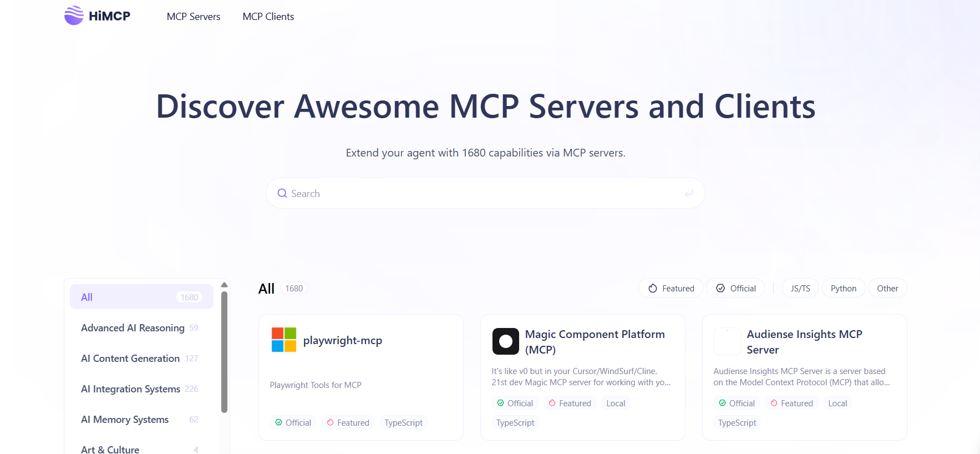Screen dimensions: 980x454
Task: Click TypeScript tag on playwright-mcp card
Action: (x=403, y=422)
